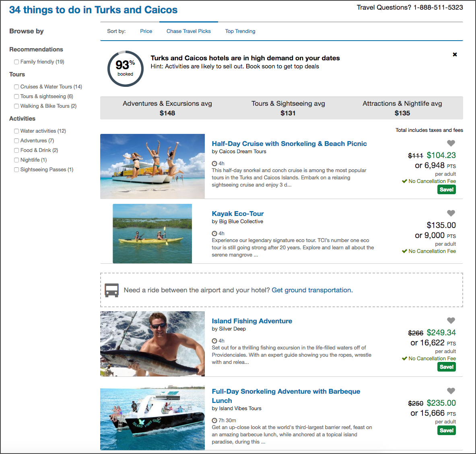The width and height of the screenshot is (476, 454).
Task: Dismiss the hotels high demand banner
Action: [455, 54]
